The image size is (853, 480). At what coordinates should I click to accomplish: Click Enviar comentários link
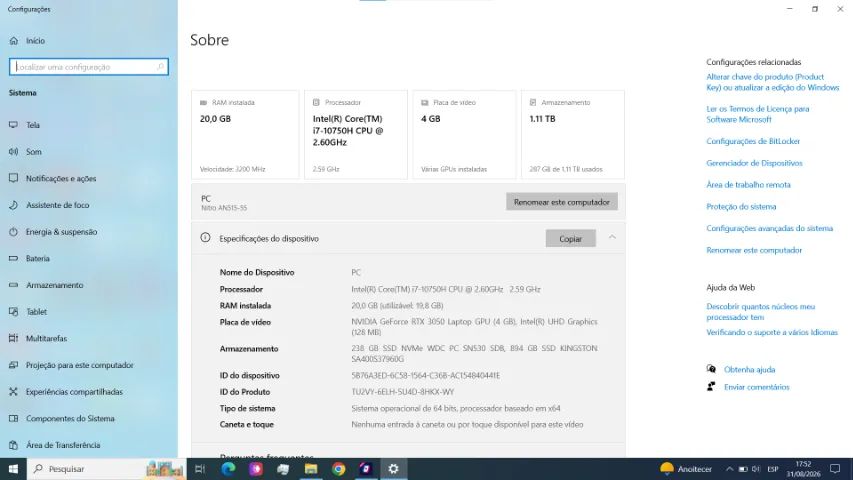click(x=756, y=387)
